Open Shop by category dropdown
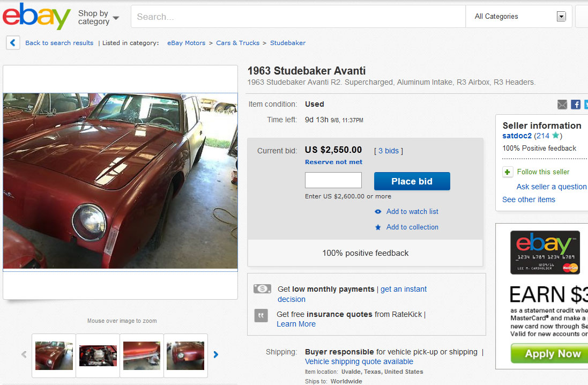 (98, 17)
